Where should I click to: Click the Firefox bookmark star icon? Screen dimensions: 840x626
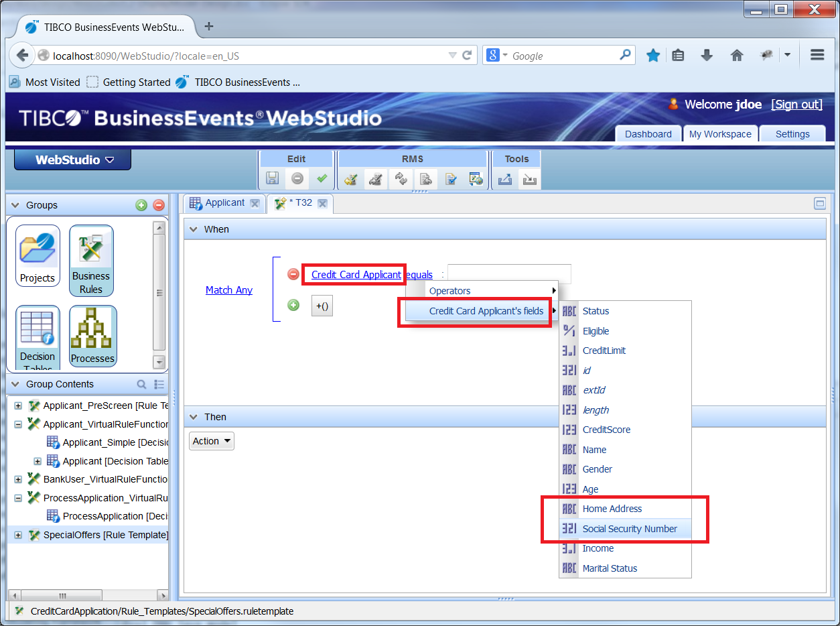653,56
